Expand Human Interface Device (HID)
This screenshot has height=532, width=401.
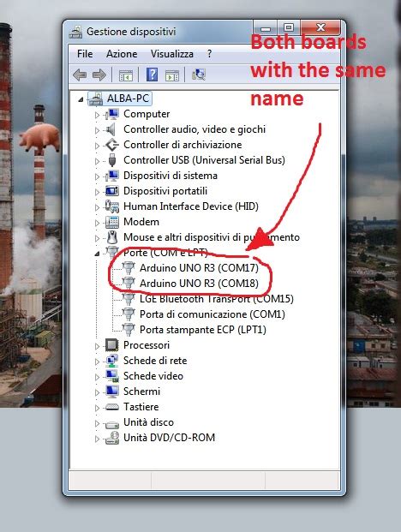[x=97, y=207]
